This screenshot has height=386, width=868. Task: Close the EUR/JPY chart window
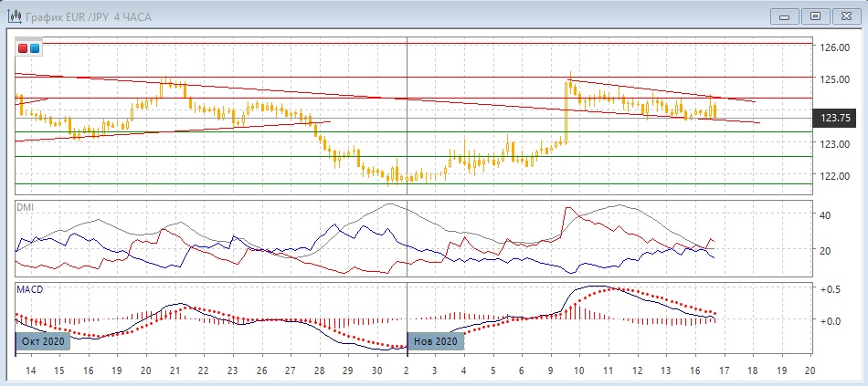tap(846, 16)
